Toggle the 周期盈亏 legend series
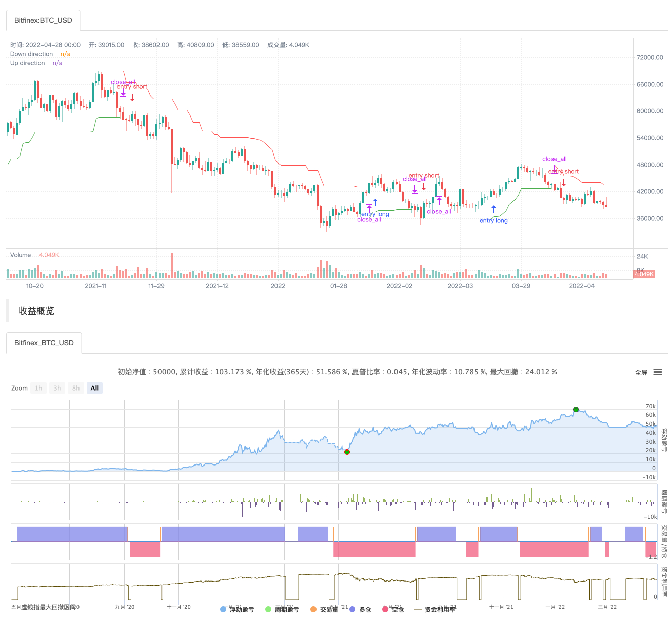 (x=282, y=609)
